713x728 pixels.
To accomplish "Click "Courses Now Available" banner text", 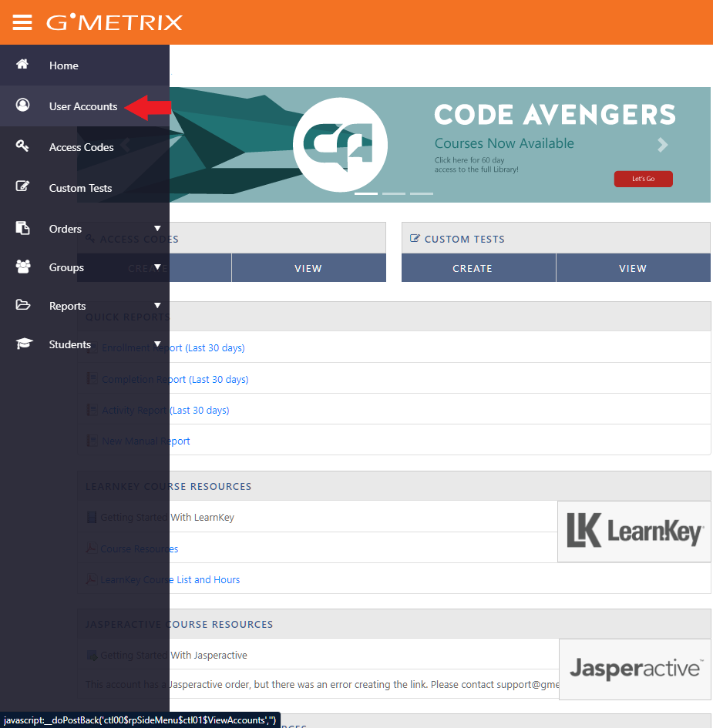I will pos(504,143).
